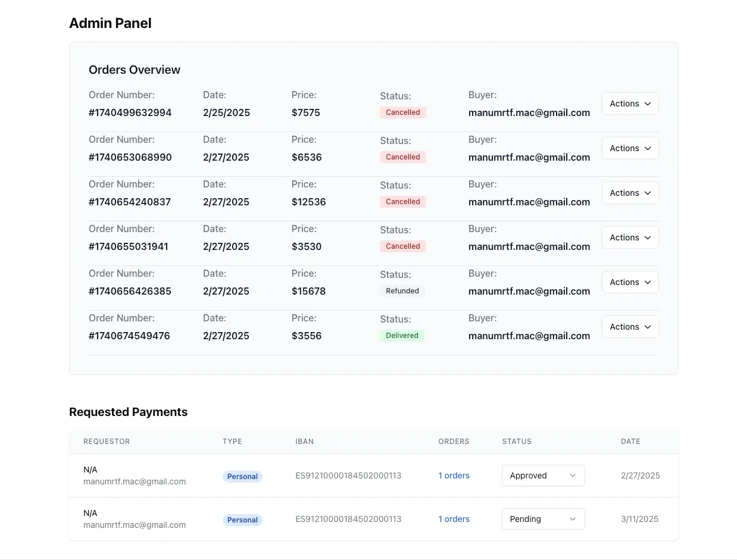The height and width of the screenshot is (560, 737).
Task: Click buyer email for order #1740656426385
Action: tap(529, 291)
